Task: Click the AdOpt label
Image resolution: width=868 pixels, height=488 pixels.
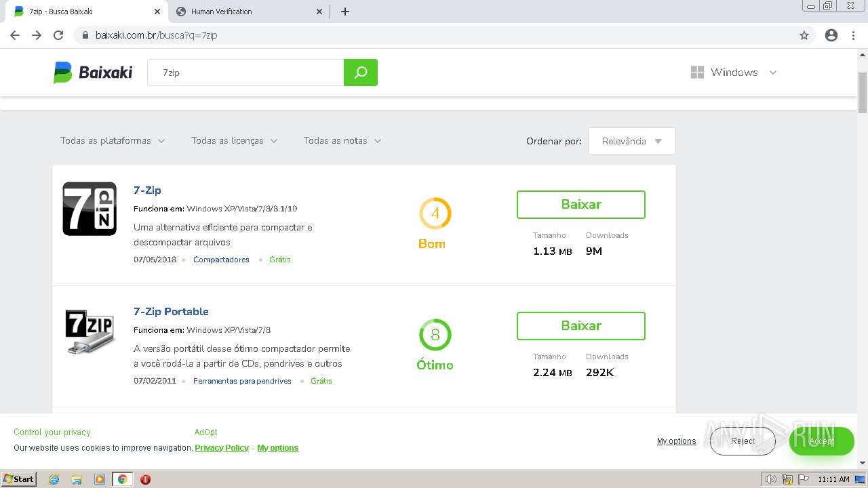Action: pos(206,432)
